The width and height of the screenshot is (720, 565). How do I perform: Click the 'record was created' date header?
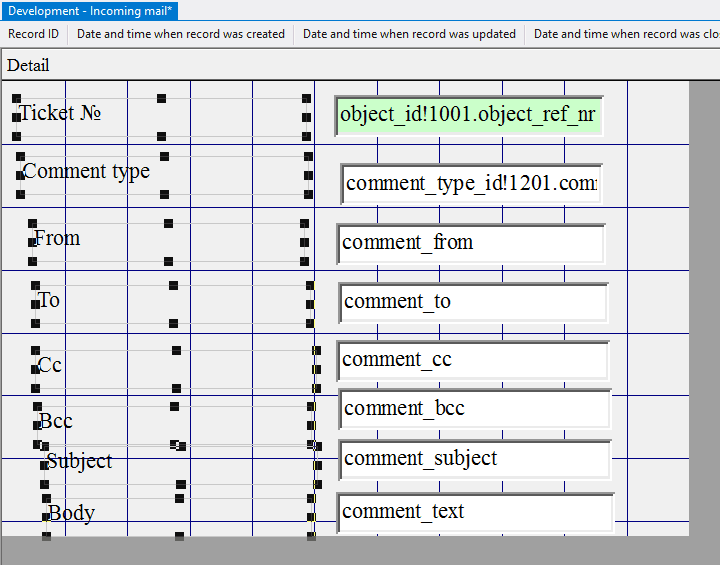click(181, 34)
